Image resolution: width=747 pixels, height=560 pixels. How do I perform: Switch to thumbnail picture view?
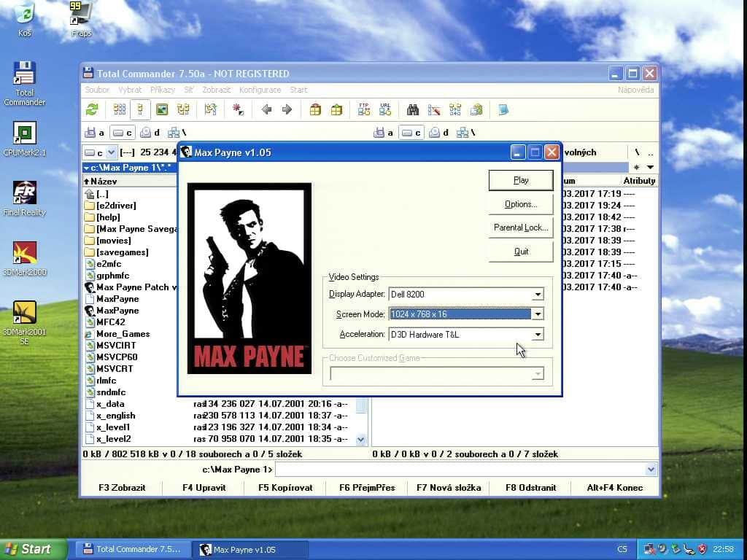tap(162, 110)
